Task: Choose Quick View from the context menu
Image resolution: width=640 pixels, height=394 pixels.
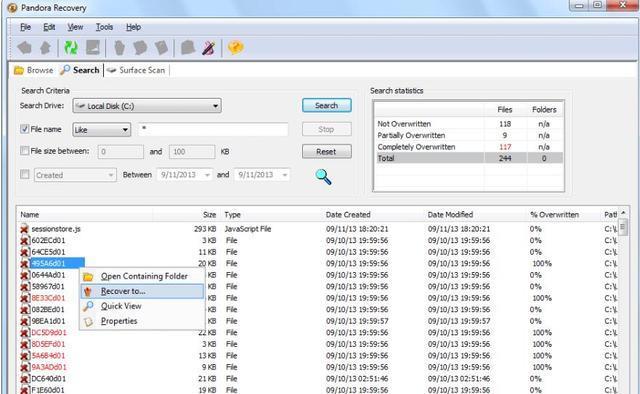Action: pos(121,306)
